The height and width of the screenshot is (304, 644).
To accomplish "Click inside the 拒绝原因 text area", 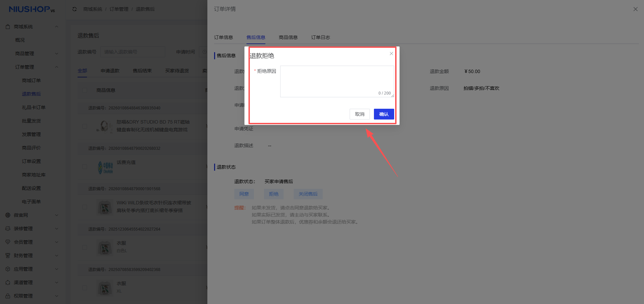I will (336, 81).
